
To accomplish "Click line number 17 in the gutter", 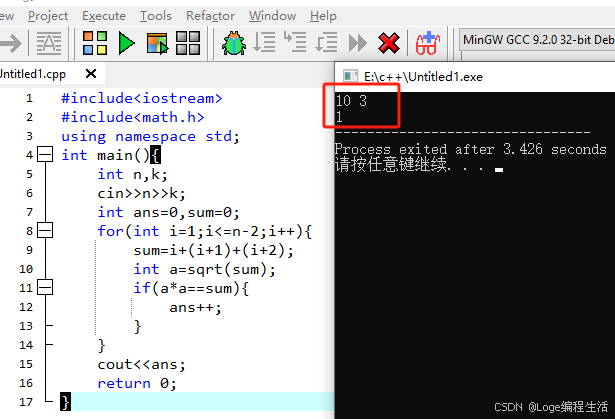I will [26, 402].
